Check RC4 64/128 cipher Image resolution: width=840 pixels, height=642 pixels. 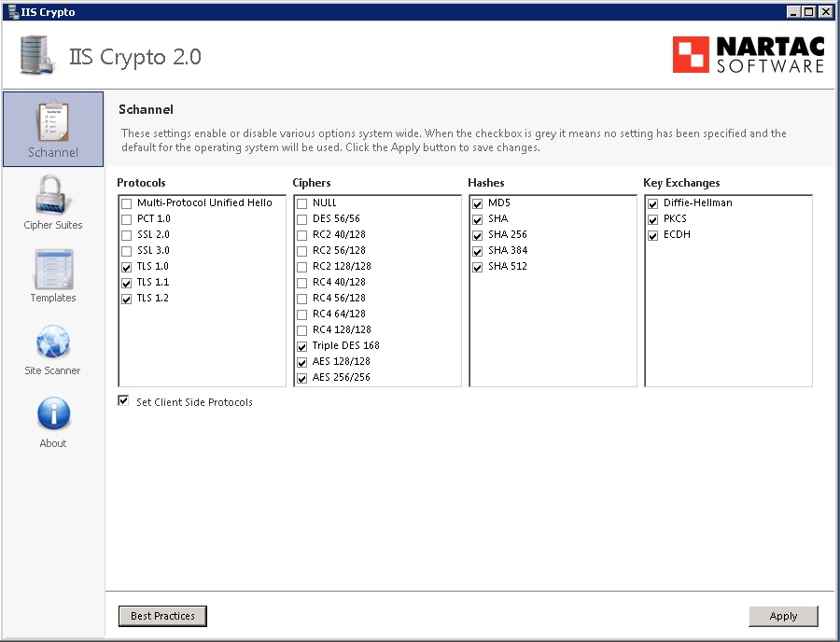click(302, 314)
